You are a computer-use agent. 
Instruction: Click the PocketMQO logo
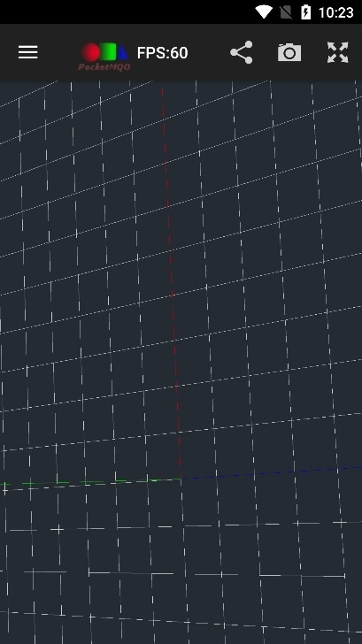pyautogui.click(x=104, y=57)
